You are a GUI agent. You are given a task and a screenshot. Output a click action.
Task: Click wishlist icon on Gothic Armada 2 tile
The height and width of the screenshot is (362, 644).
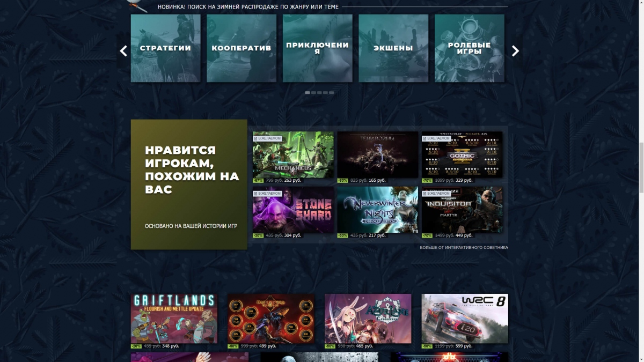coord(435,138)
